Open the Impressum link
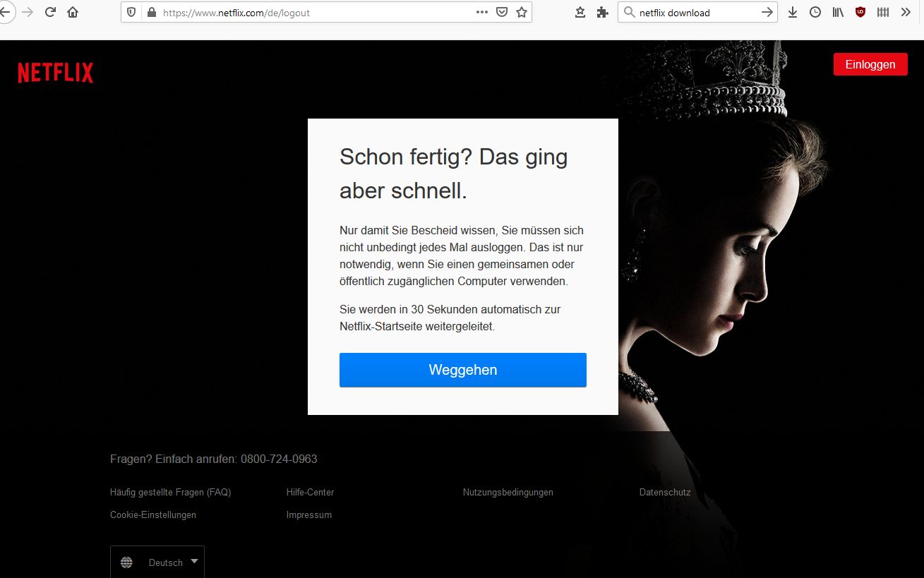 (309, 514)
